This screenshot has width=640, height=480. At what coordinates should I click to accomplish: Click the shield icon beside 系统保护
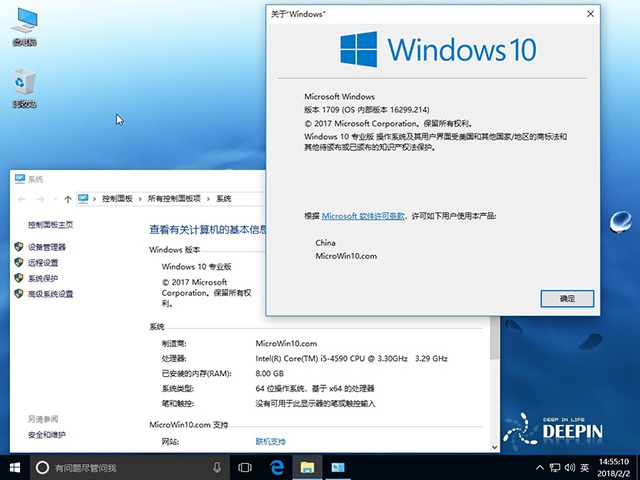[18, 278]
